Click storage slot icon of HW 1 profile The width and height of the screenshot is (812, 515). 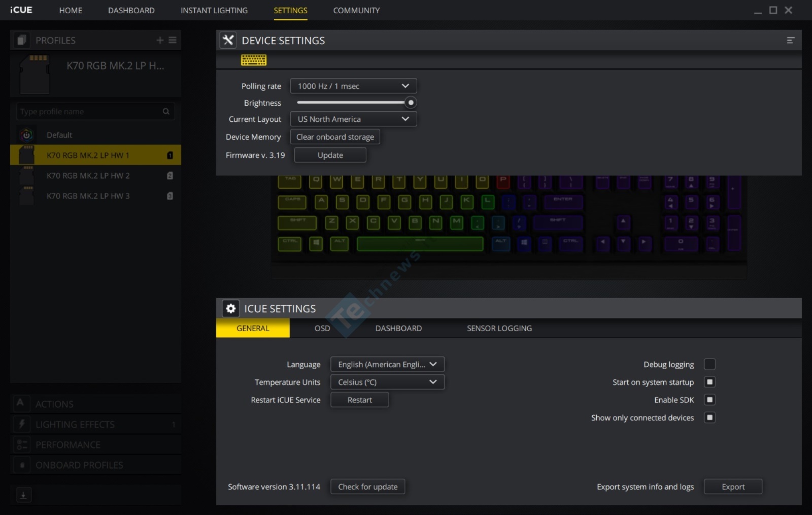tap(170, 155)
